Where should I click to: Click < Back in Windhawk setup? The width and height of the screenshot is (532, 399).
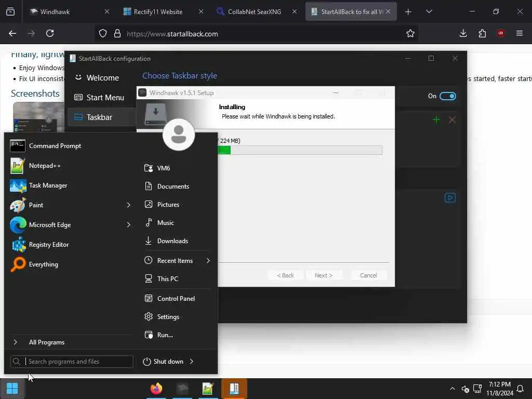click(x=285, y=275)
